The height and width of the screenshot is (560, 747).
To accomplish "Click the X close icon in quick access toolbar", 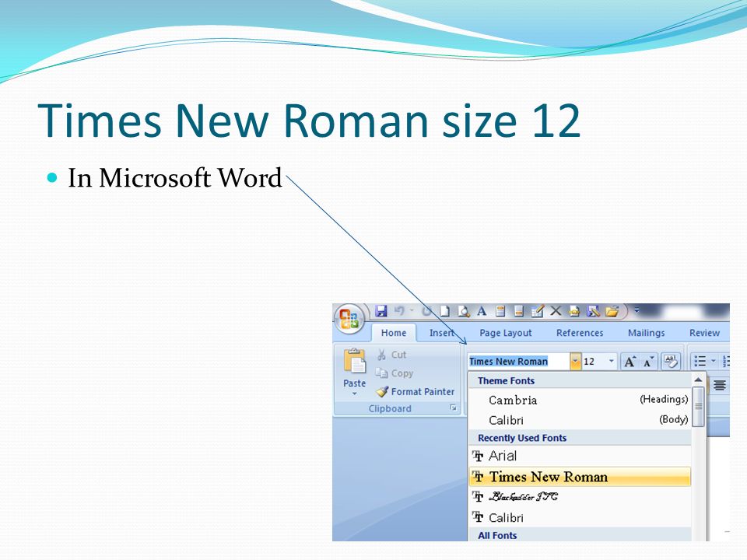I will click(556, 311).
